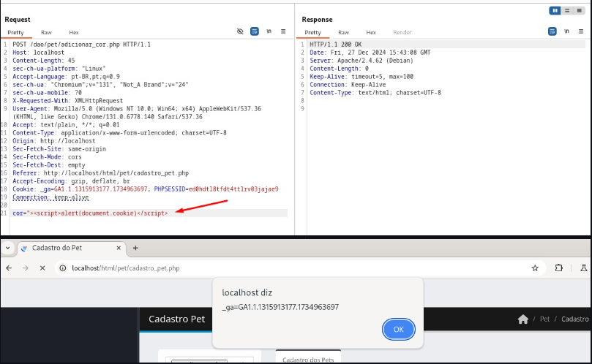The image size is (592, 364).
Task: Switch Request view to Hex tab
Action: click(74, 32)
